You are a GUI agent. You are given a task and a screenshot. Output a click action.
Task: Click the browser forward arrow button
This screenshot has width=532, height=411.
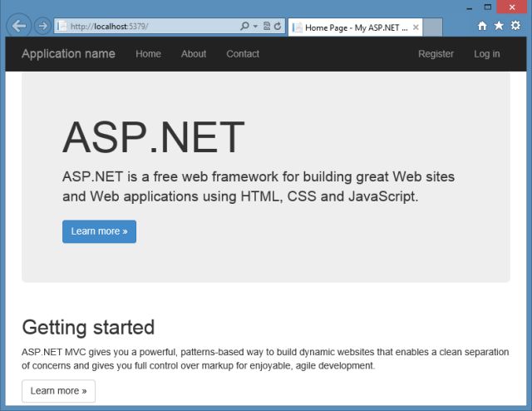pyautogui.click(x=42, y=26)
